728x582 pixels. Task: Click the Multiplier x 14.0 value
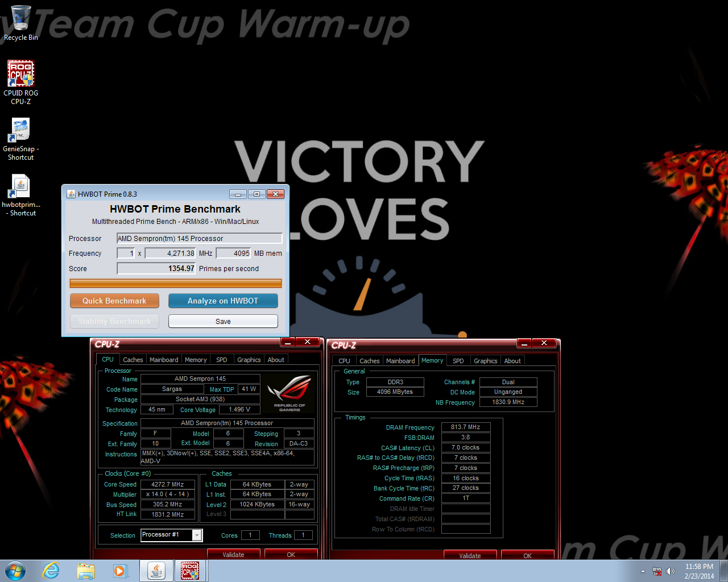click(x=167, y=494)
